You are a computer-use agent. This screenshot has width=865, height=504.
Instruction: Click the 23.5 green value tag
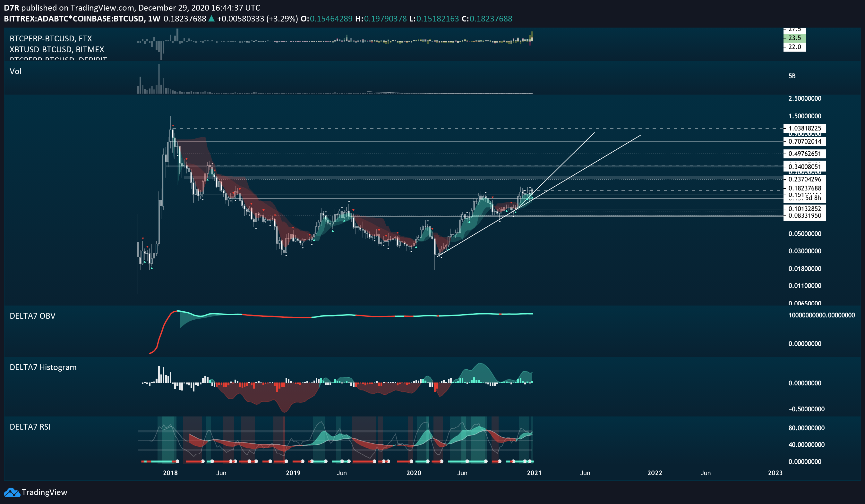point(794,38)
